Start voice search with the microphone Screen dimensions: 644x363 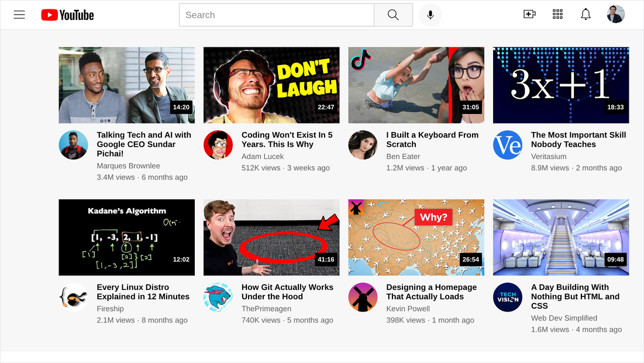(431, 15)
